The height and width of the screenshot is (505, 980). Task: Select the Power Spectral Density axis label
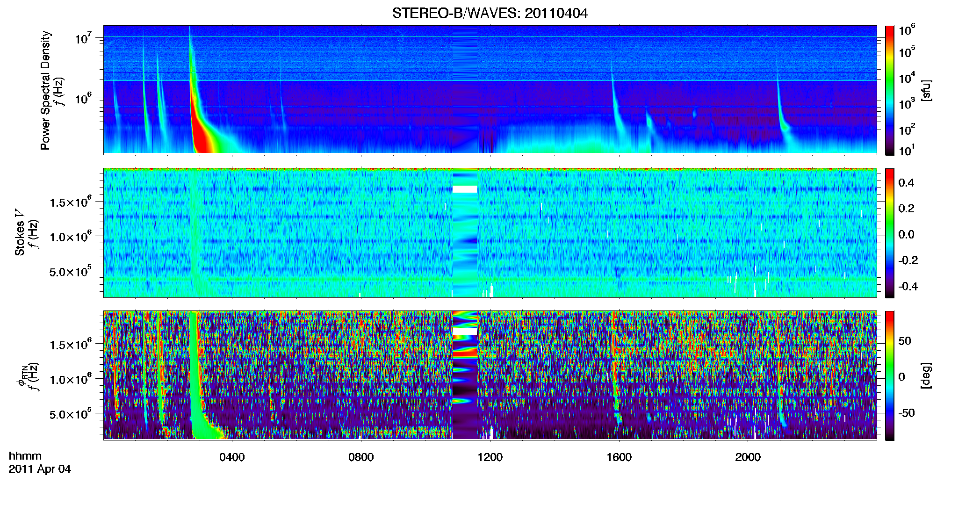[x=45, y=90]
